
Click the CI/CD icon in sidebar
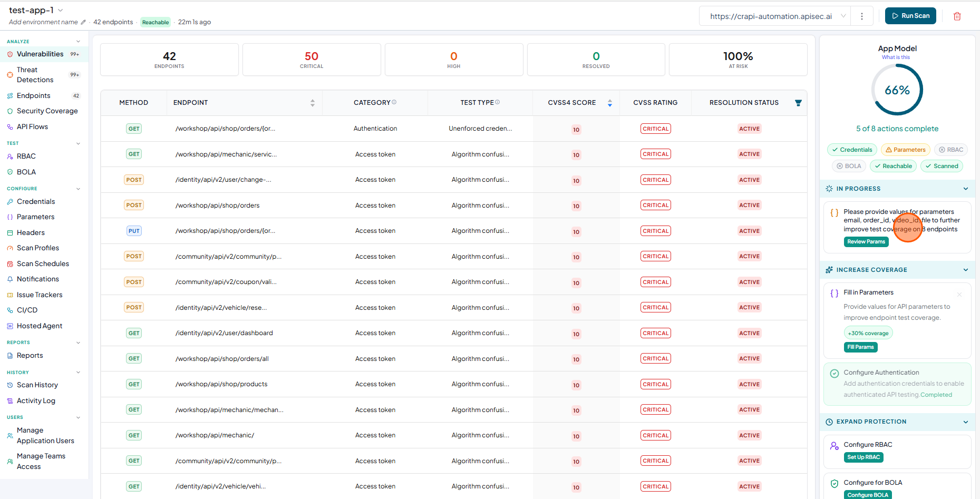(10, 310)
